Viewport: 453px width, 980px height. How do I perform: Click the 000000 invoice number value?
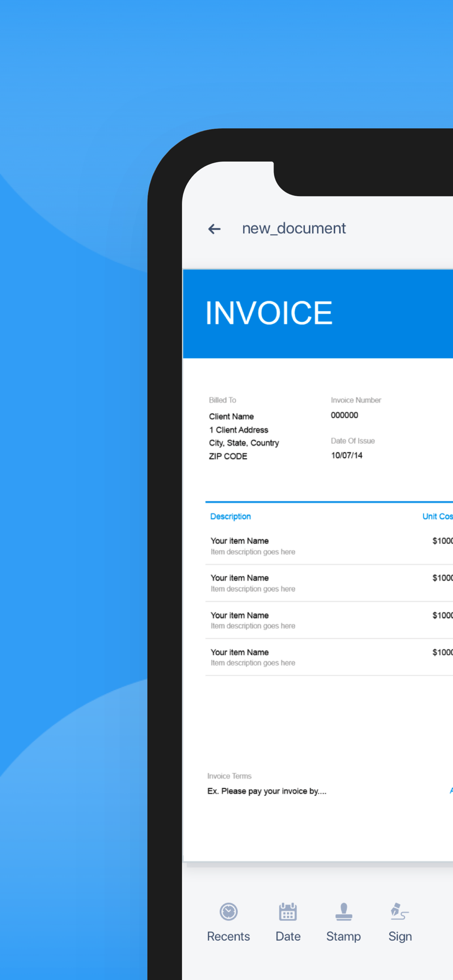tap(345, 415)
